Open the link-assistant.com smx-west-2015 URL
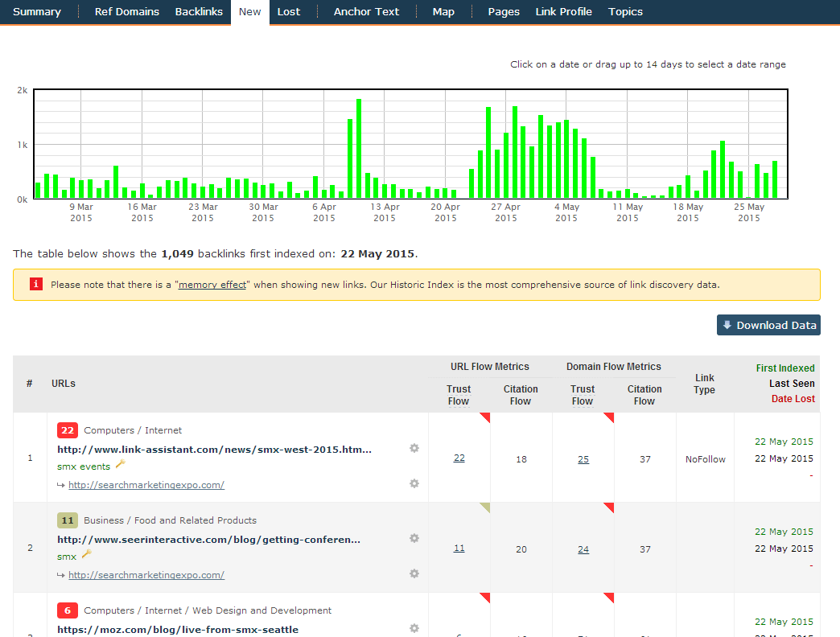The height and width of the screenshot is (637, 840). [x=214, y=450]
